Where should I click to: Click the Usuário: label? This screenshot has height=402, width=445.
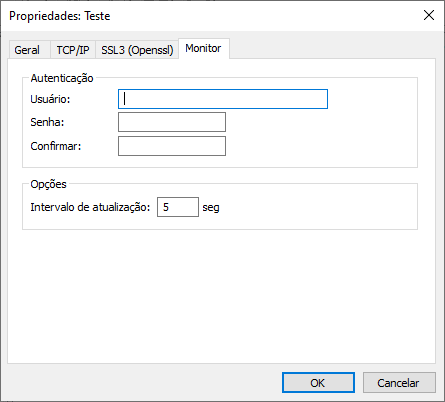click(x=50, y=99)
